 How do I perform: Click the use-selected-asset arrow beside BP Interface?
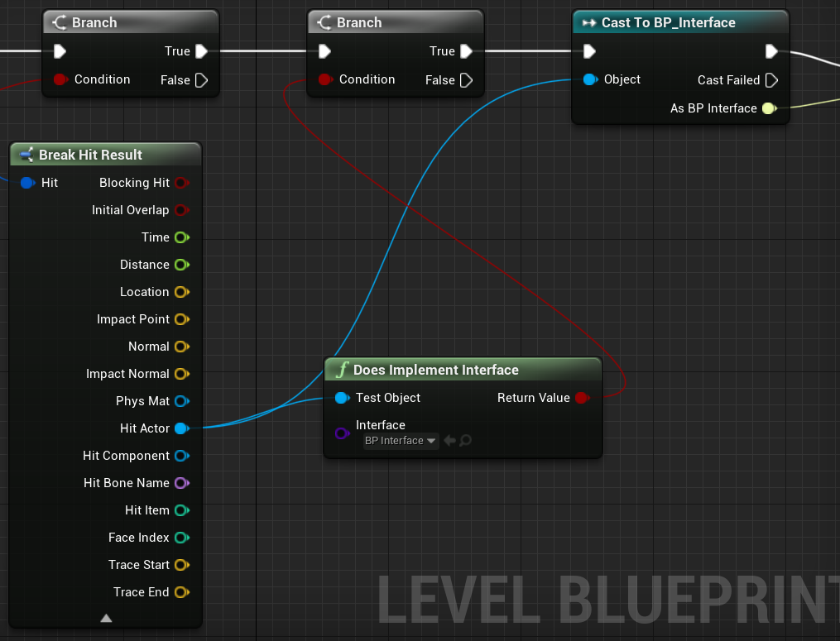click(x=450, y=441)
